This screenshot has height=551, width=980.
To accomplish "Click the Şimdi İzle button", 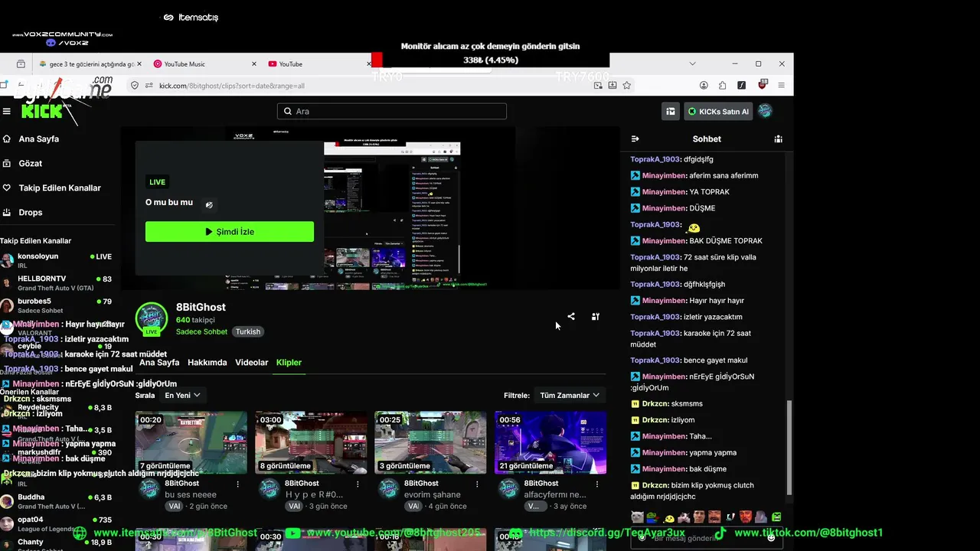I will tap(230, 232).
